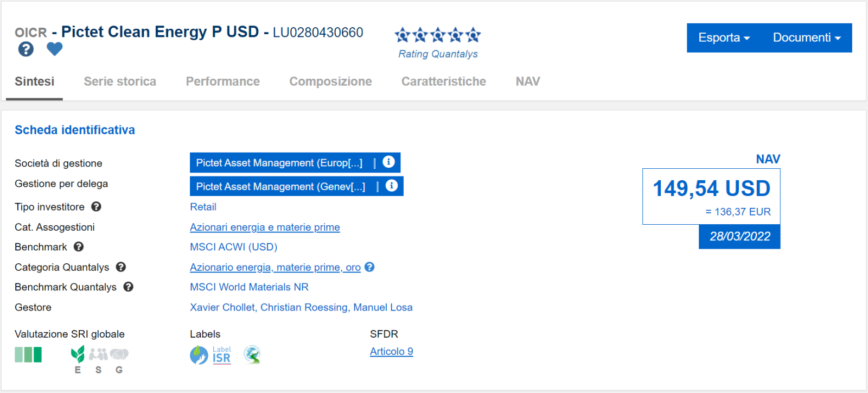
Task: Click the green SRI global rating bars
Action: tap(28, 355)
